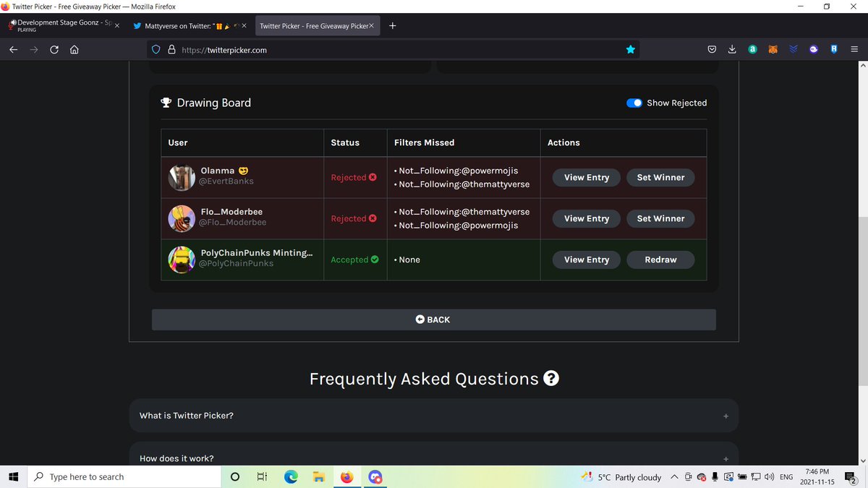Image resolution: width=868 pixels, height=488 pixels.
Task: Redraw the PolyChainPunks winner
Action: pos(660,260)
